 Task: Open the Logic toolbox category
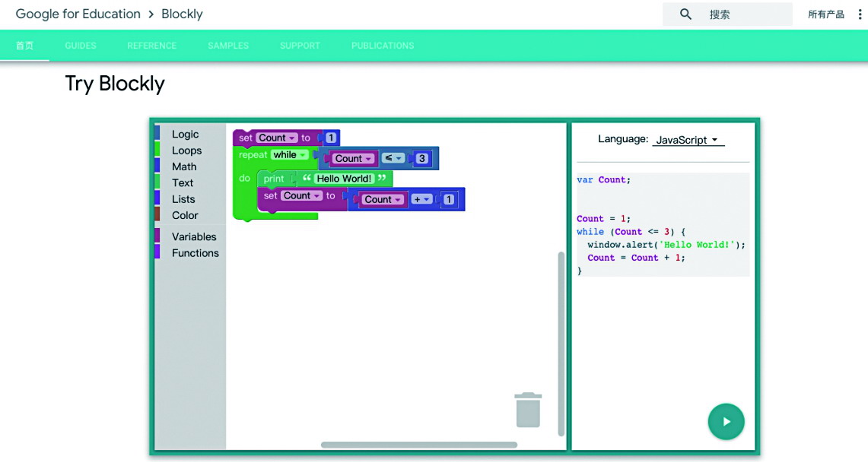[190, 134]
